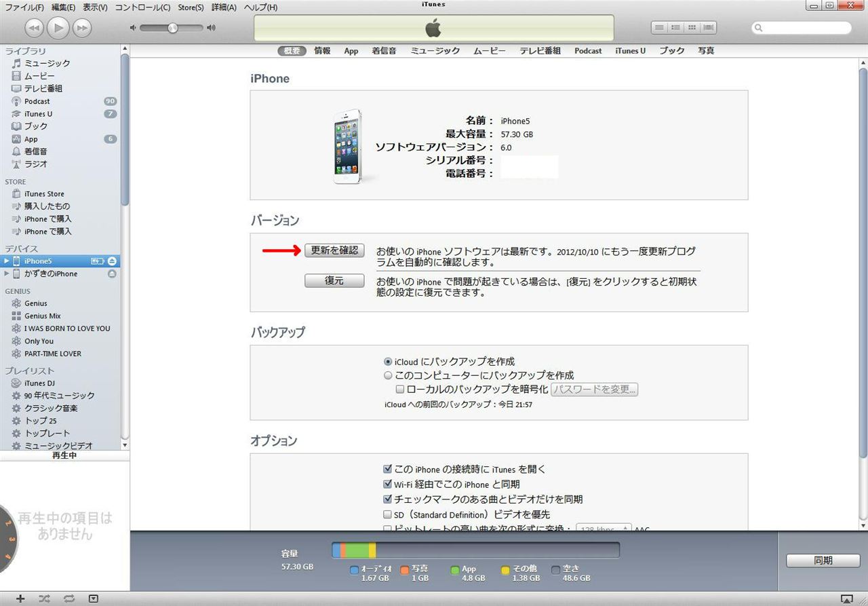Adjust the volume slider knob
This screenshot has width=868, height=606.
[172, 28]
